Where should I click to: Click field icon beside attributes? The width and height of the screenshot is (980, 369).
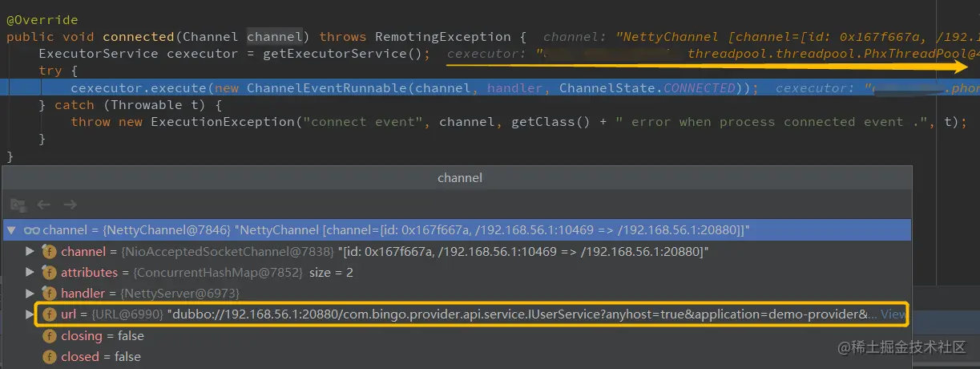click(49, 273)
